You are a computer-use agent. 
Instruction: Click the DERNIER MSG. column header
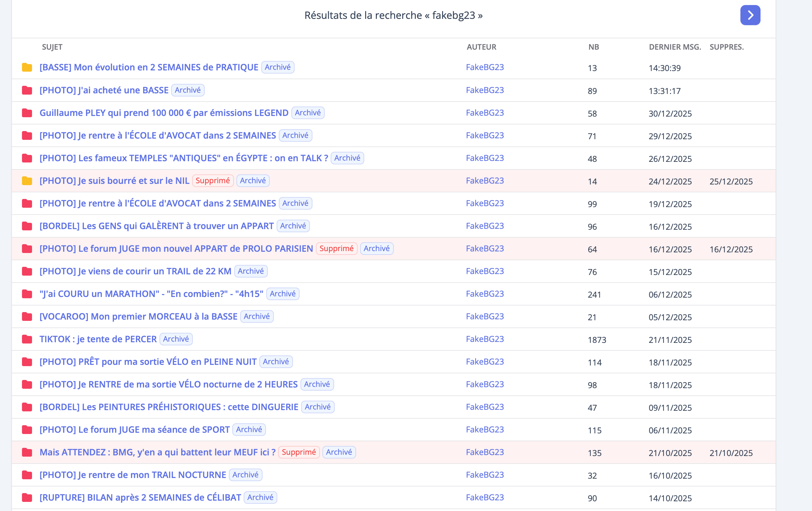tap(674, 47)
